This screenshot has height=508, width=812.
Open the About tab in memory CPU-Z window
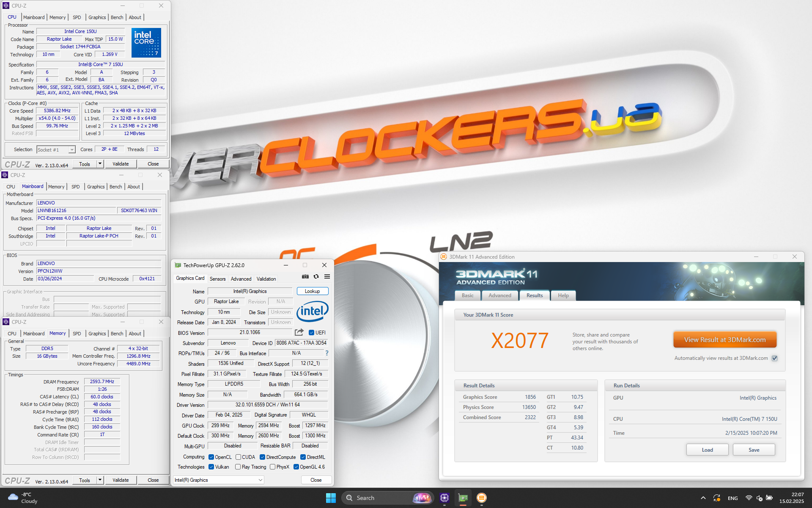135,334
